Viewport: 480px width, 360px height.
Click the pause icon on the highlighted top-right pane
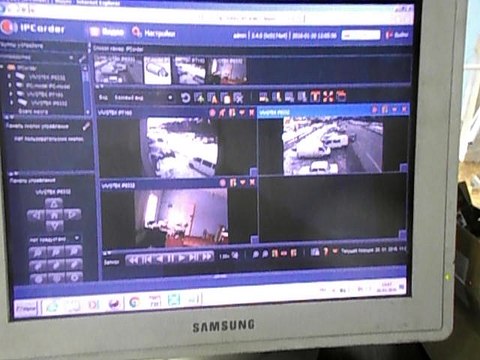(x=385, y=109)
